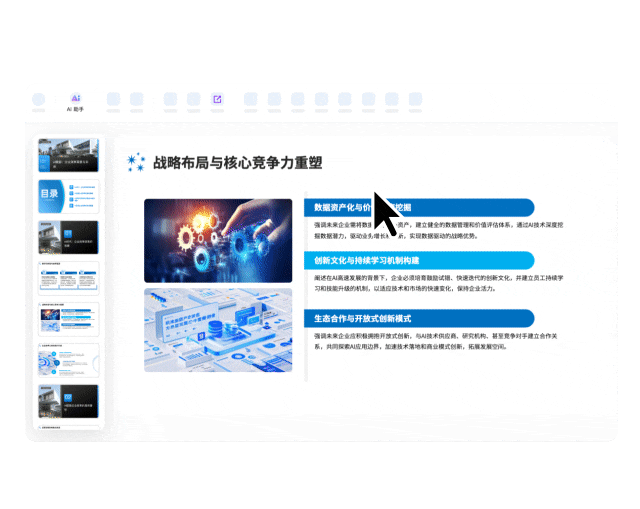Select the section 02 divider slide thumbnail
This screenshot has width=640, height=509.
(x=69, y=401)
